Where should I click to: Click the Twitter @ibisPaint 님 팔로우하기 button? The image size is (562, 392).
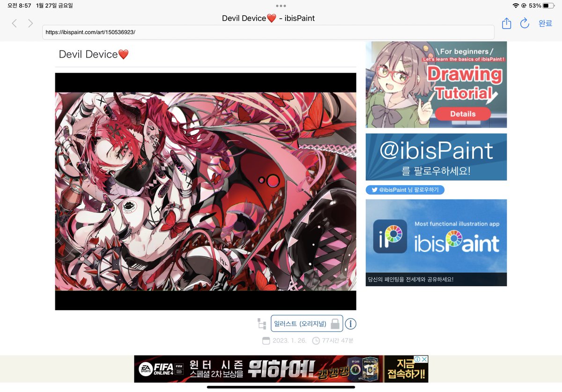coord(405,190)
